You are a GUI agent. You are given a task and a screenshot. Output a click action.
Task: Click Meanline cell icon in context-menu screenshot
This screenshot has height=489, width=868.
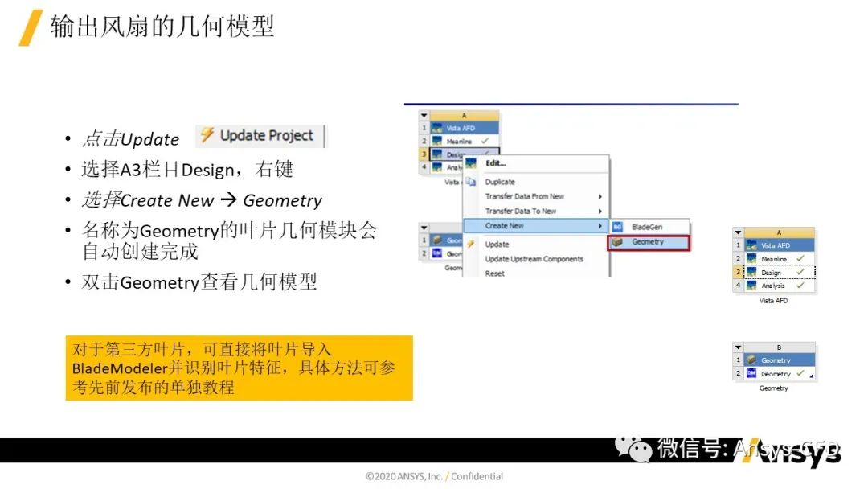[x=437, y=142]
